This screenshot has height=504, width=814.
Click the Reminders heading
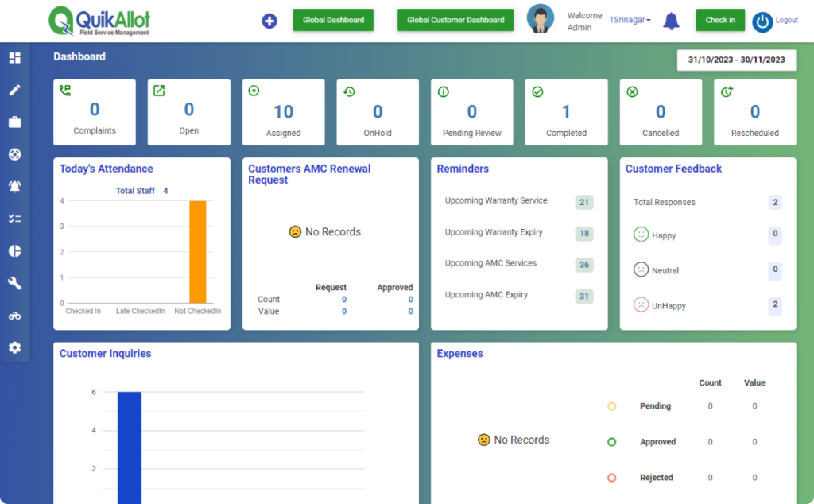[x=463, y=169]
